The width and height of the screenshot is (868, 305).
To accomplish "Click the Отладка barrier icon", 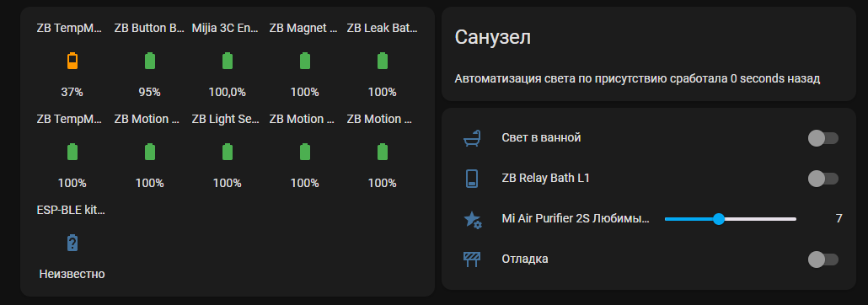I will click(472, 259).
